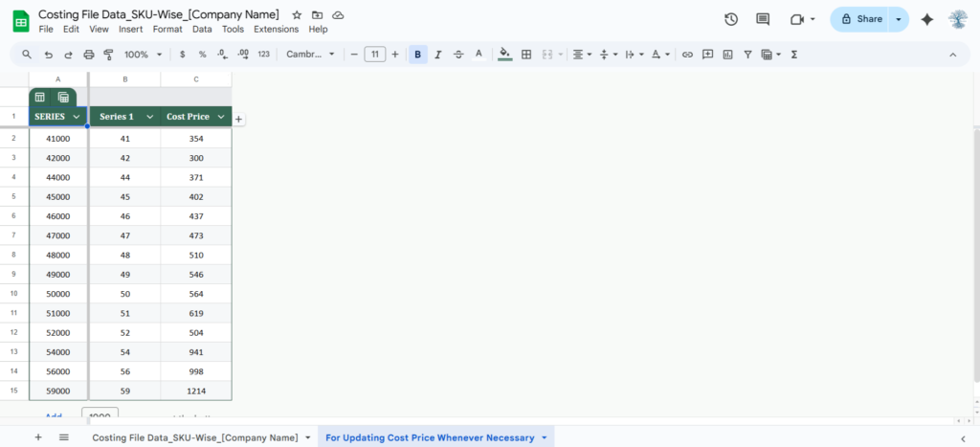Open the borders tool
The height and width of the screenshot is (447, 980).
tap(525, 55)
